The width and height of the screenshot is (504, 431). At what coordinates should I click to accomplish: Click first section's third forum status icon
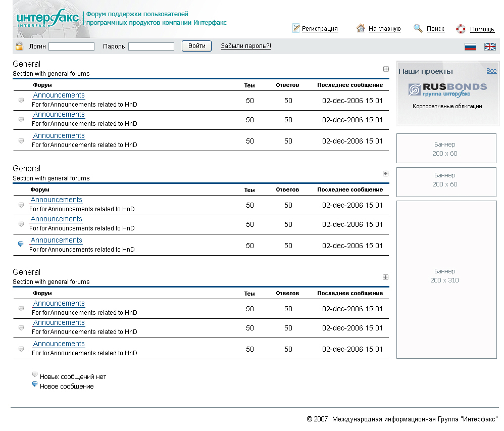tap(21, 141)
